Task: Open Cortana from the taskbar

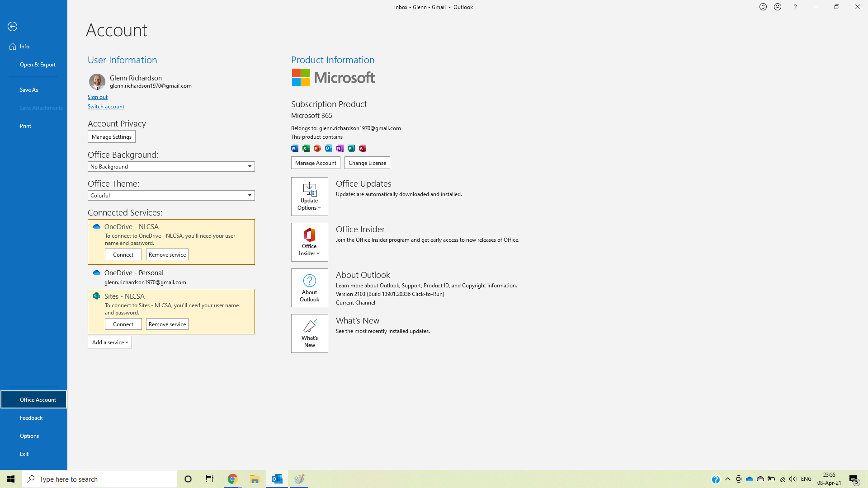Action: [188, 479]
